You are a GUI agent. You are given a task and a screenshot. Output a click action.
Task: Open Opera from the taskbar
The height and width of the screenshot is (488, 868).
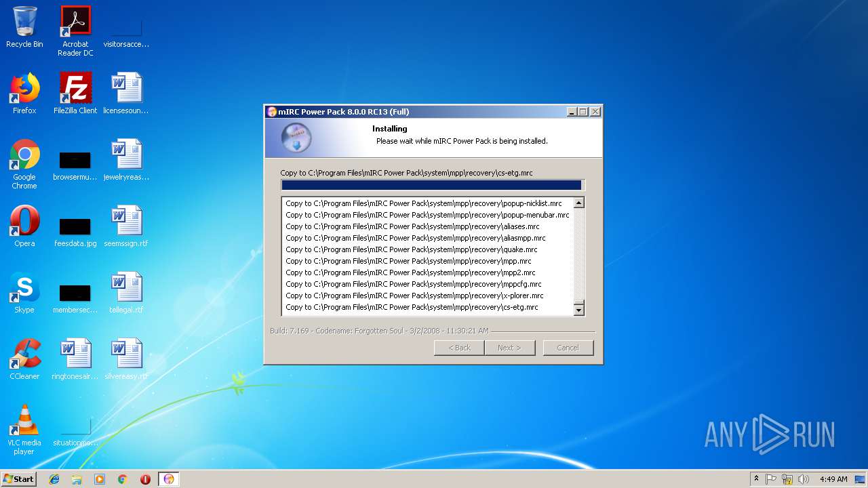[145, 479]
